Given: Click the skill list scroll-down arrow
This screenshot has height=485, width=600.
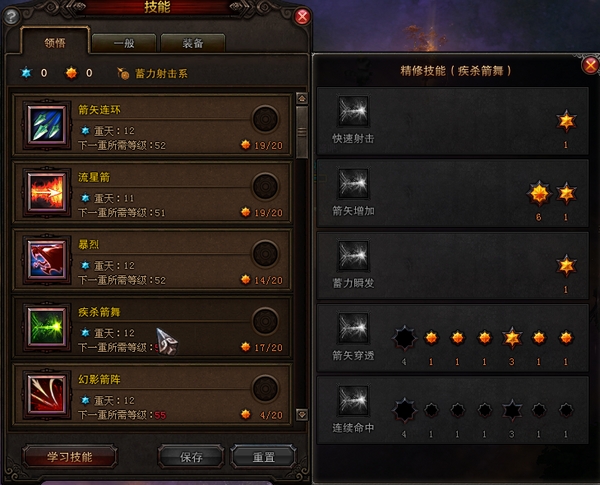Looking at the screenshot, I should click(x=302, y=415).
